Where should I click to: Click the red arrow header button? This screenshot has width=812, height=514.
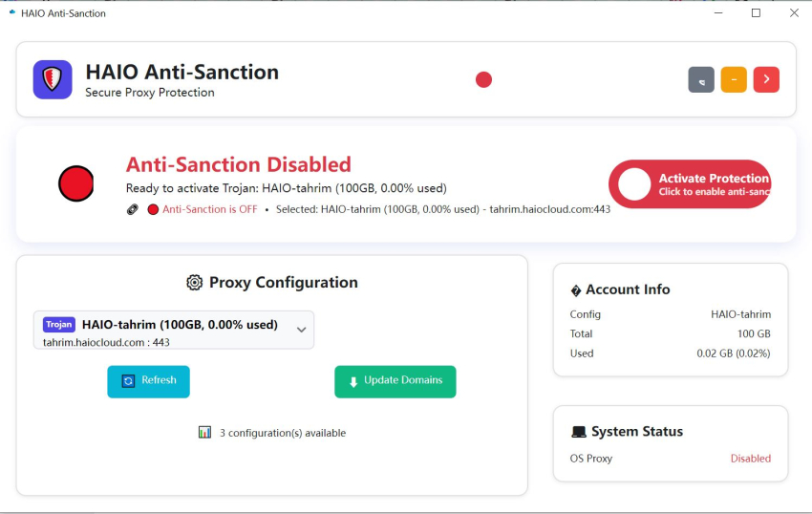766,80
